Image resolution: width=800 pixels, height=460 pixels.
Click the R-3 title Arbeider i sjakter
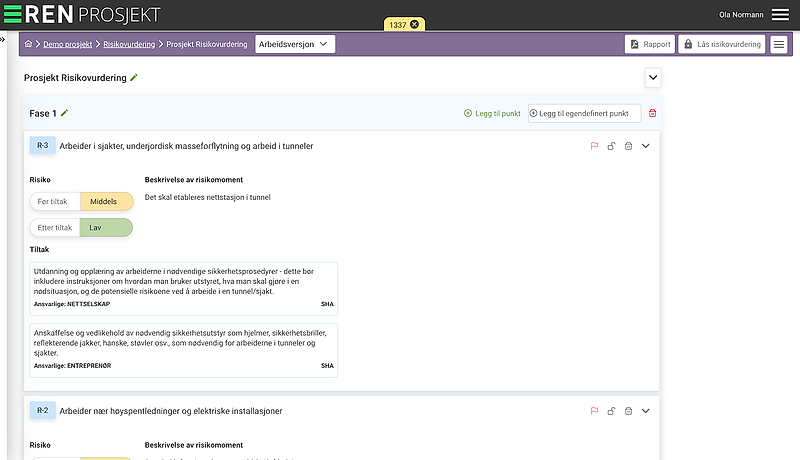pyautogui.click(x=186, y=146)
